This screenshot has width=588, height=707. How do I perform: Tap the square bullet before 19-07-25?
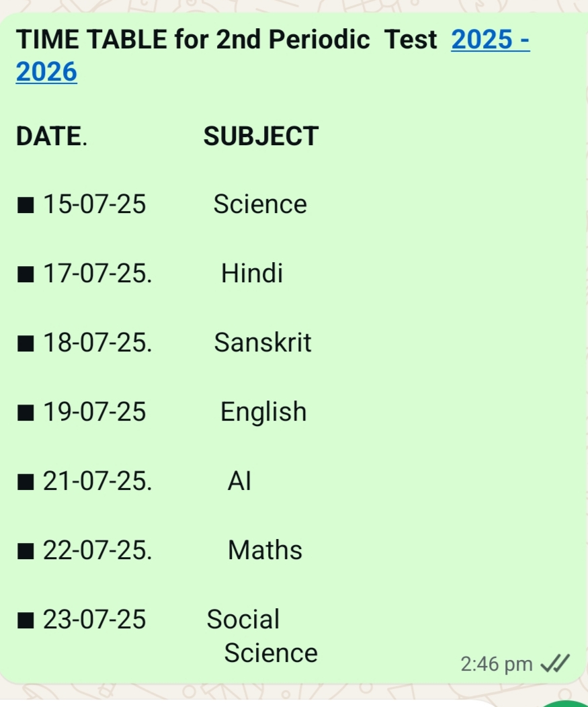click(26, 413)
